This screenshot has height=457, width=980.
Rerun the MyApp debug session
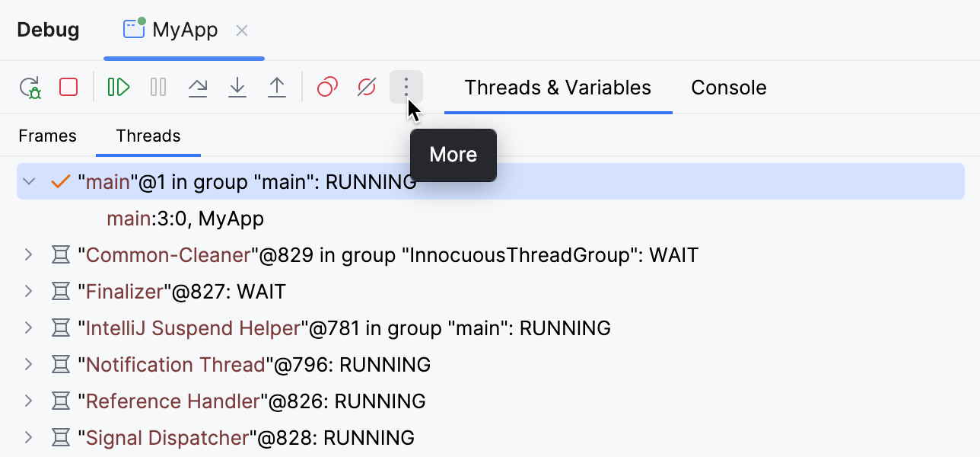point(30,87)
